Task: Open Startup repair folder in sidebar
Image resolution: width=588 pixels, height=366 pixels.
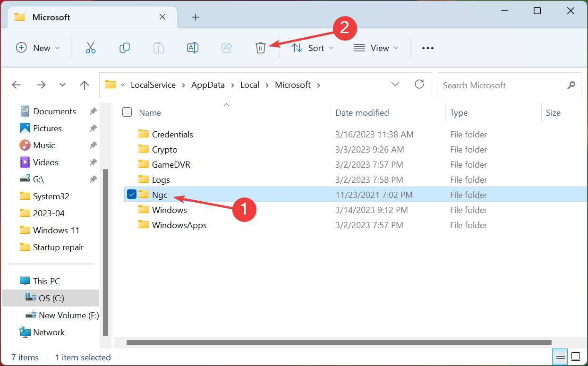Action: pos(58,247)
